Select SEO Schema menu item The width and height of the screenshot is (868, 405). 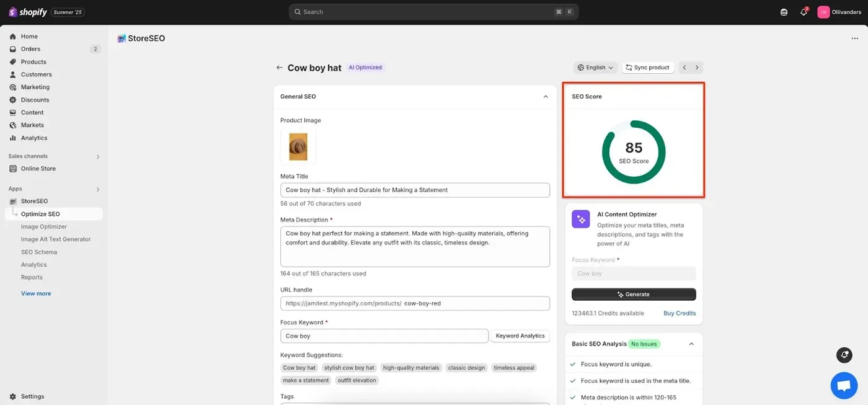pos(39,252)
